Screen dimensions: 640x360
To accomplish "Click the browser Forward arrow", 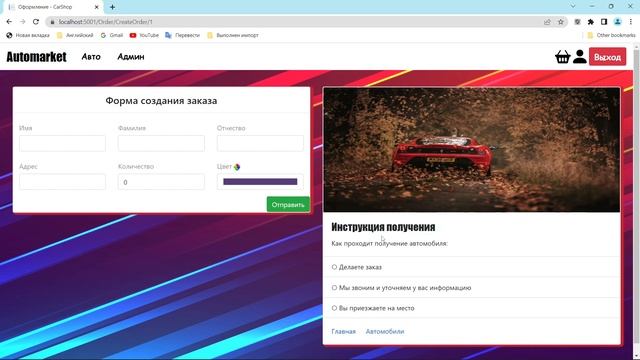I will (x=22, y=22).
